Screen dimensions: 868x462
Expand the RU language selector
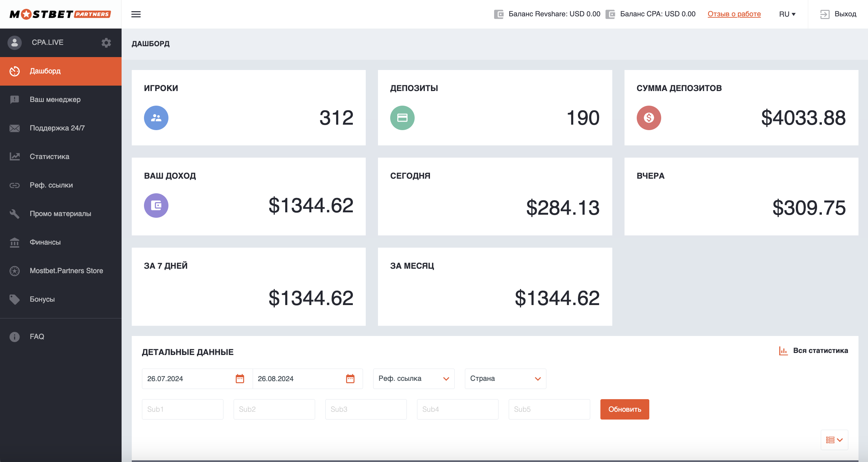[787, 14]
